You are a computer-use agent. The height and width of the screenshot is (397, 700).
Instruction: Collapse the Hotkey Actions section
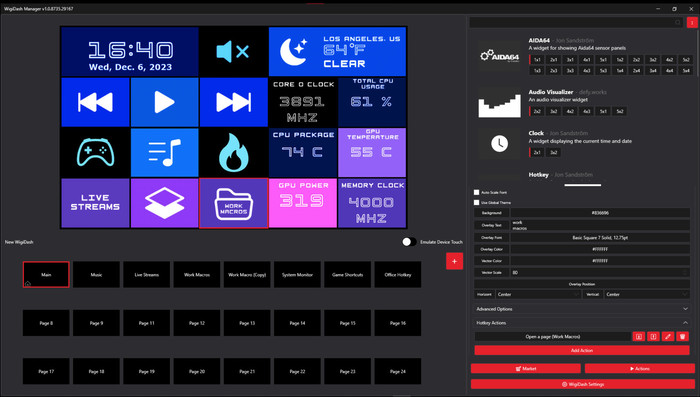click(x=582, y=323)
